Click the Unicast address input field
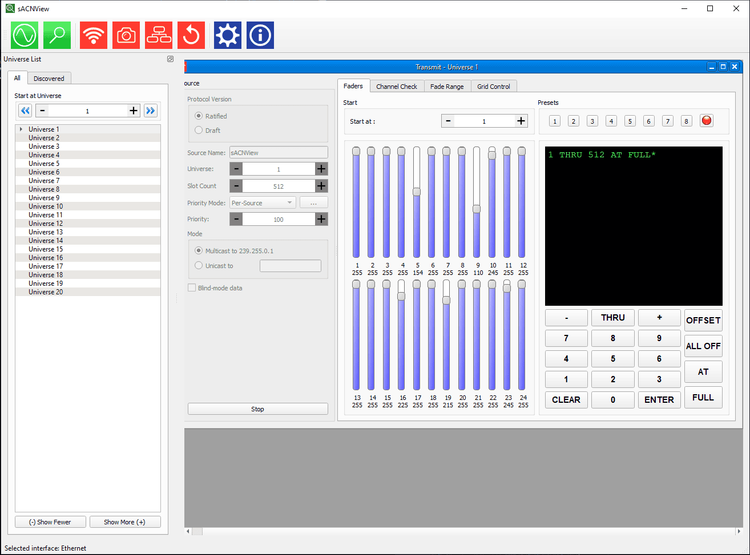This screenshot has width=750, height=555. pos(290,266)
